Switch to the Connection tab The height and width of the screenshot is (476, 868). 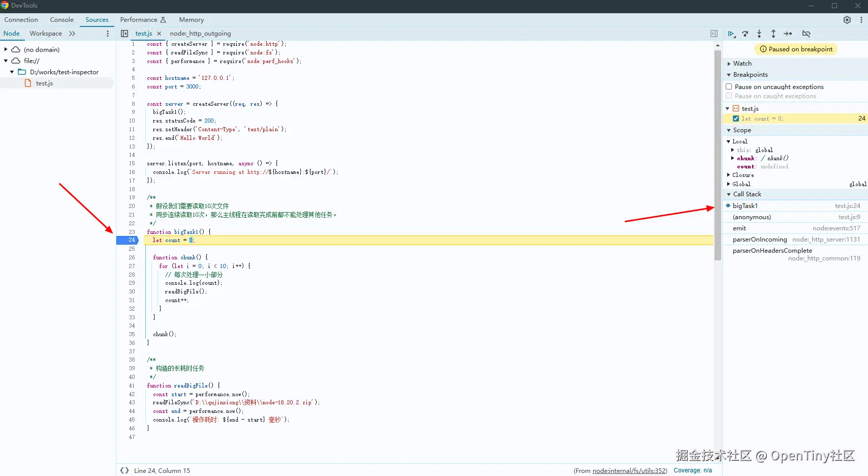click(21, 20)
